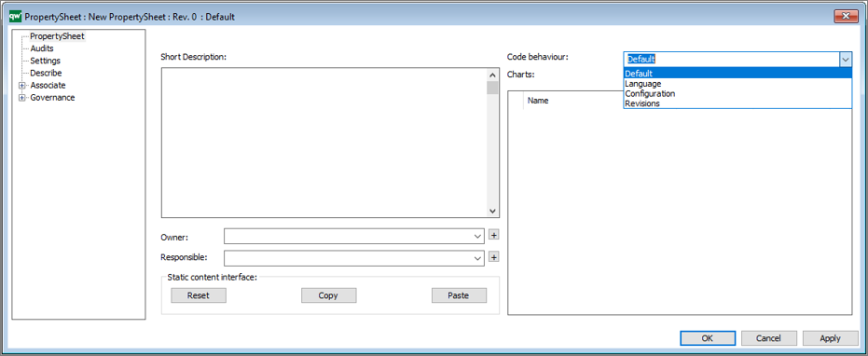Screen dimensions: 868x356
Task: Click the Code behaviour combo text field
Action: tap(731, 60)
